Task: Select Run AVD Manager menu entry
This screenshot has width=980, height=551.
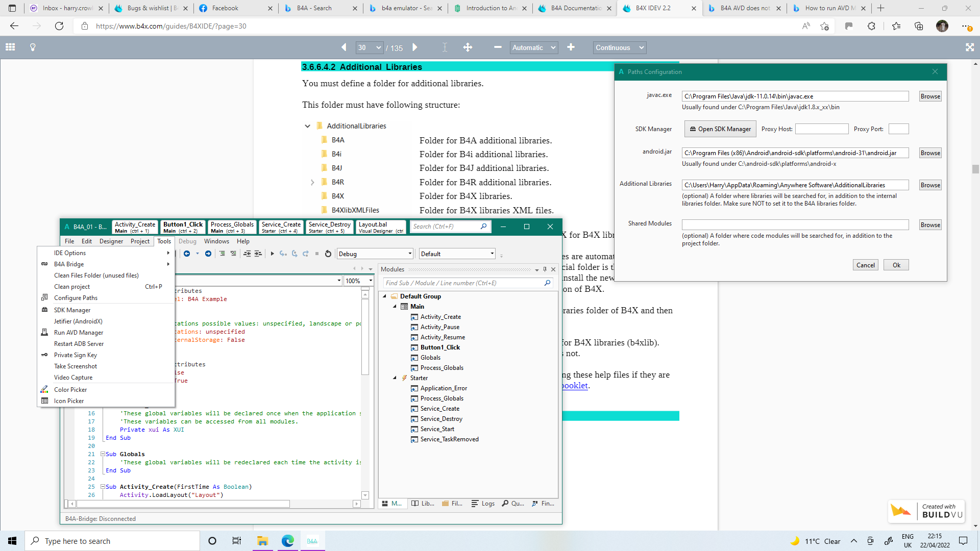Action: 79,333
